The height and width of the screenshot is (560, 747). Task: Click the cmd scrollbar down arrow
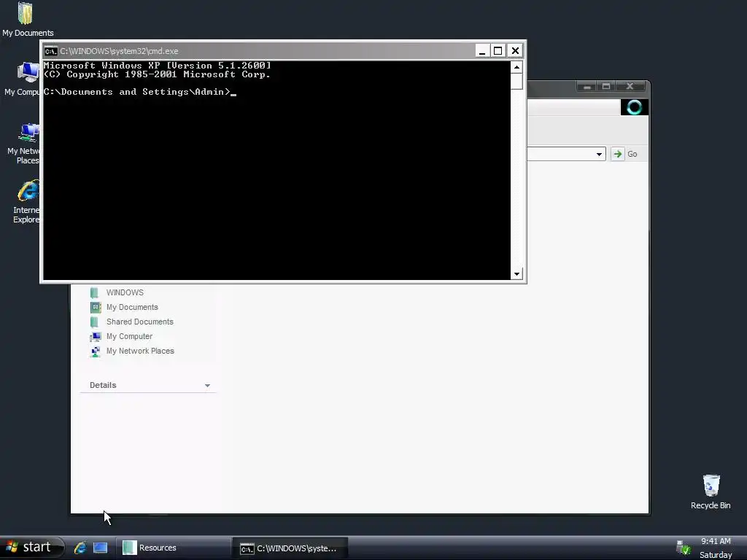tap(516, 274)
